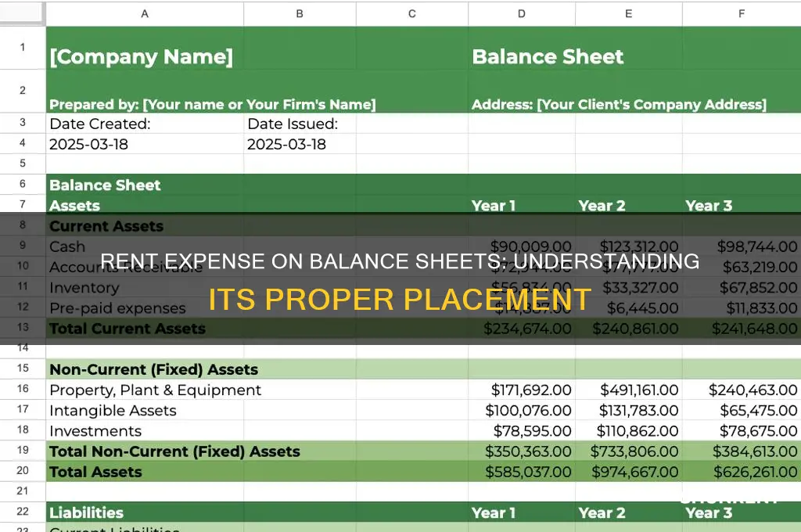Click the Balance Sheet title in row 1
The width and height of the screenshot is (801, 532).
point(548,56)
